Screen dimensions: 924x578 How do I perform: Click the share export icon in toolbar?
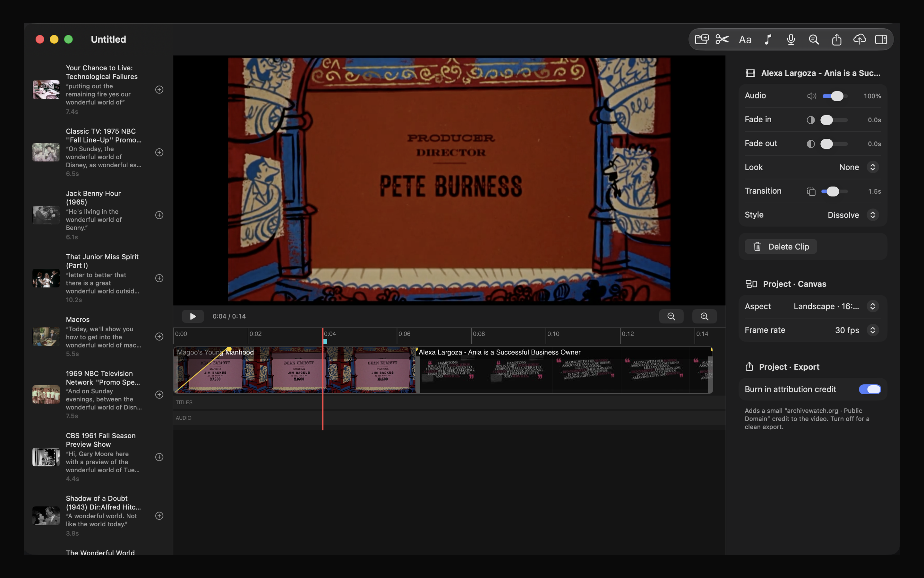(x=836, y=39)
